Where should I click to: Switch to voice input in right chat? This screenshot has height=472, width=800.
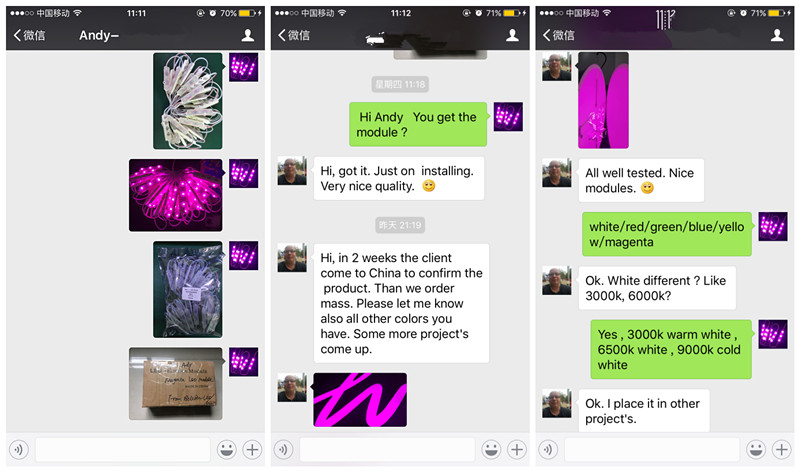pyautogui.click(x=548, y=450)
